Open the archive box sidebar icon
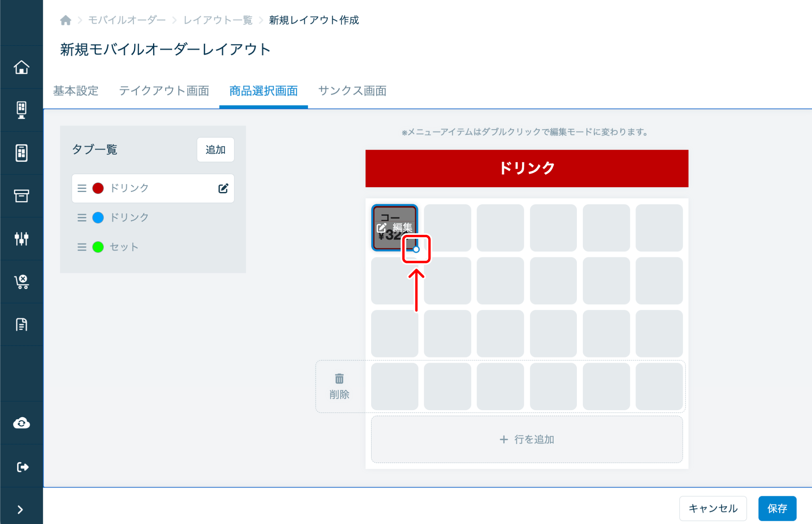Screen dimensions: 812x524 21,196
